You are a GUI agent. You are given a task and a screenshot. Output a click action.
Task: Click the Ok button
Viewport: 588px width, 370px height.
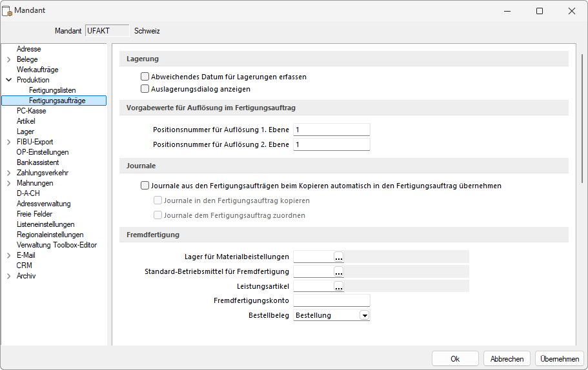point(455,358)
